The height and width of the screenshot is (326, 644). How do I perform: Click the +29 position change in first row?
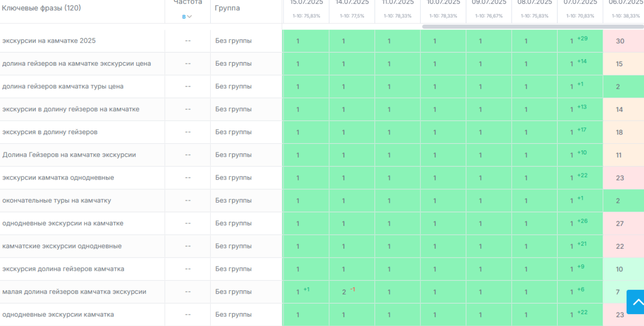(x=582, y=38)
